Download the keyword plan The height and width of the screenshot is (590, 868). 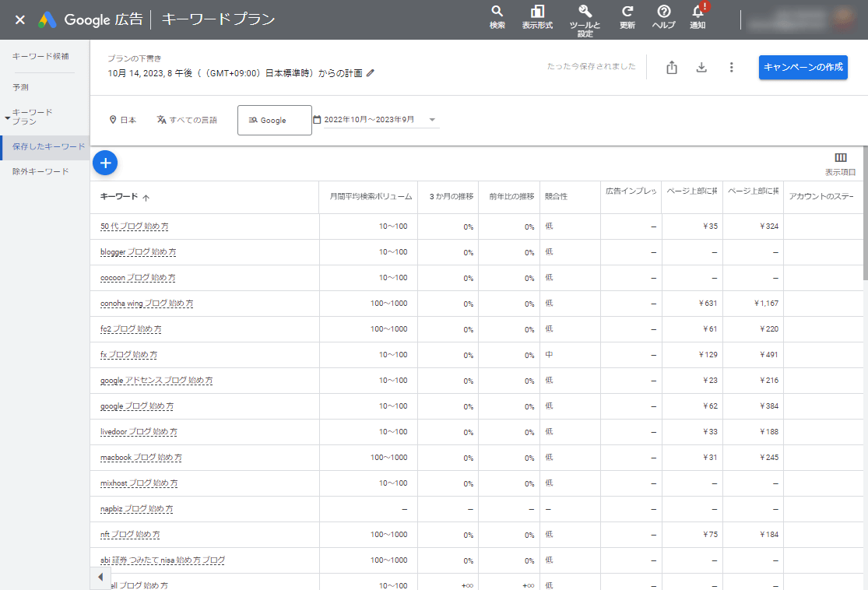pos(701,68)
